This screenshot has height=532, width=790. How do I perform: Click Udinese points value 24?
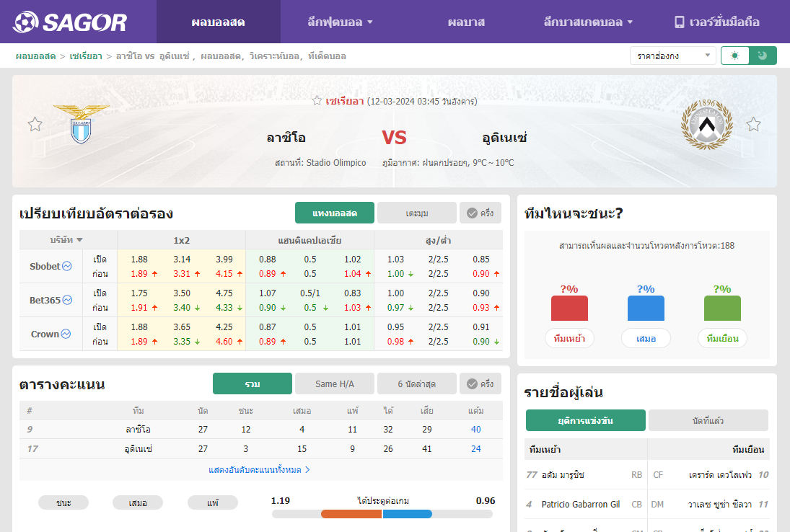pyautogui.click(x=475, y=448)
